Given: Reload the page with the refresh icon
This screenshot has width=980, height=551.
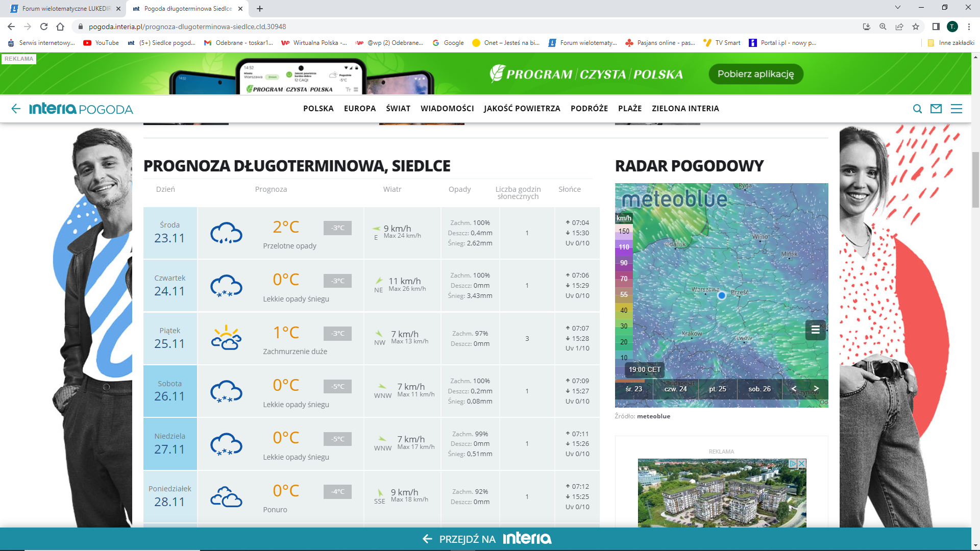Looking at the screenshot, I should coord(44,27).
